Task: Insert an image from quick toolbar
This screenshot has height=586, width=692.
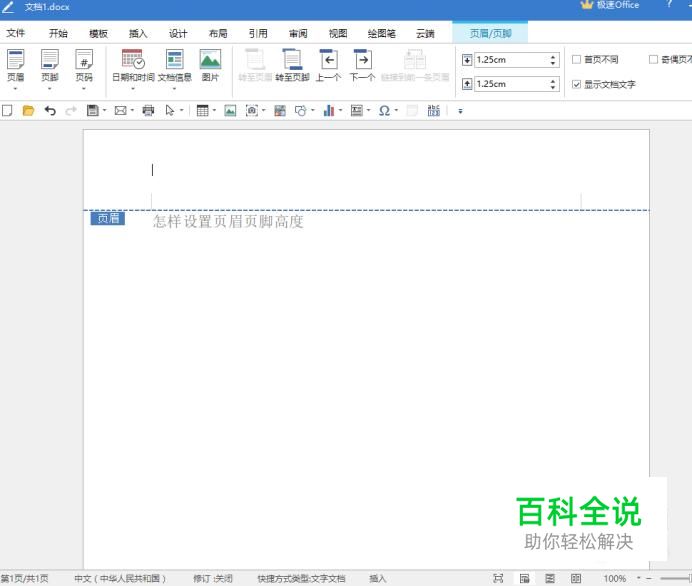Action: (x=230, y=110)
